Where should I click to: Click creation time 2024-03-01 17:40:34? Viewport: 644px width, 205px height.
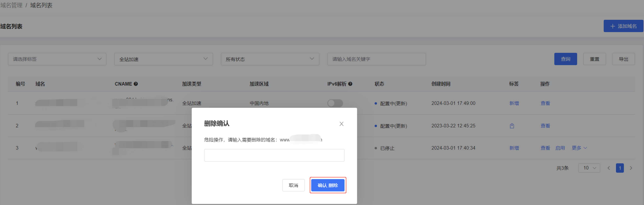point(453,148)
